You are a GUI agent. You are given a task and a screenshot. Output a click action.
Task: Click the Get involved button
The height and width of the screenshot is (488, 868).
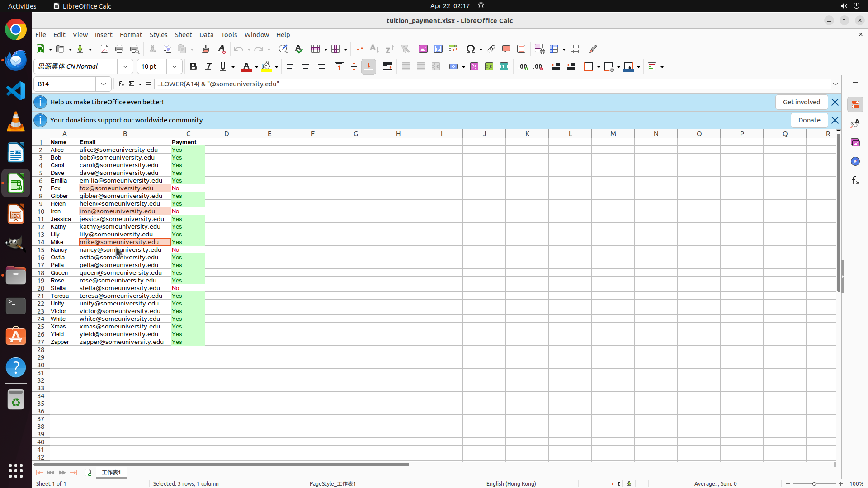pyautogui.click(x=801, y=102)
